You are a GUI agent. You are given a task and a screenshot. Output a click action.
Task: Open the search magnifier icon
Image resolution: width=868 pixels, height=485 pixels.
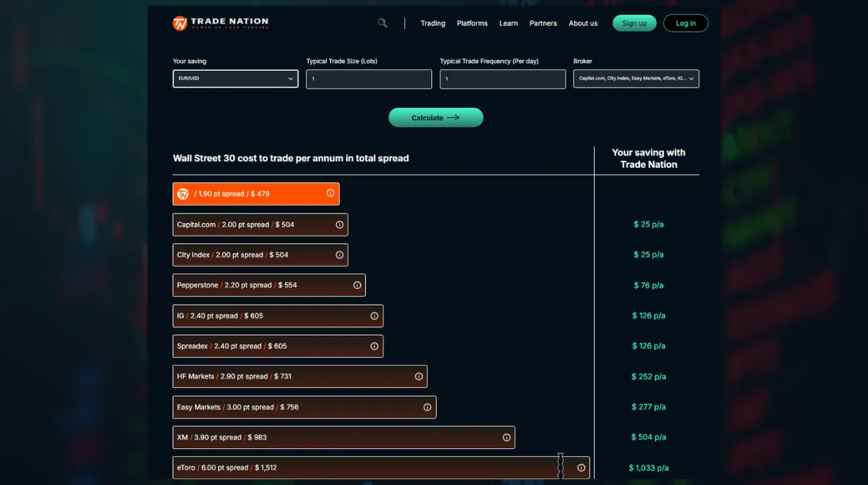coord(383,23)
